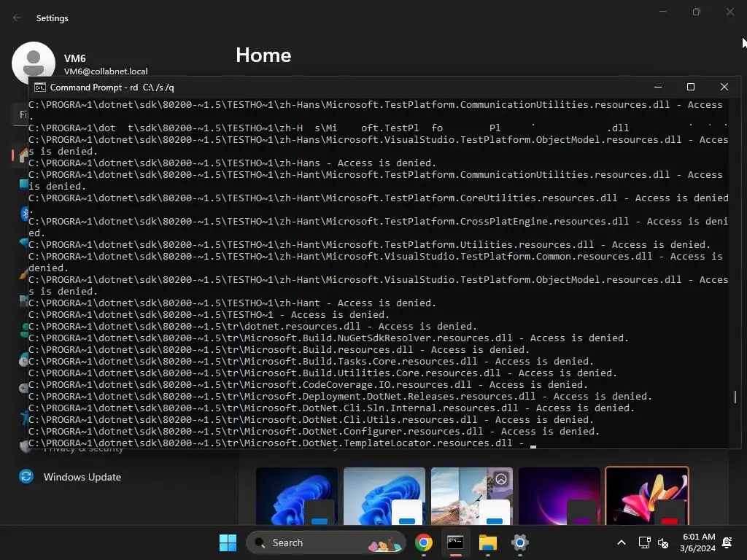Click the line ending 'zh-Hans - Access is denied.'
This screenshot has height=560, width=747.
[x=232, y=163]
